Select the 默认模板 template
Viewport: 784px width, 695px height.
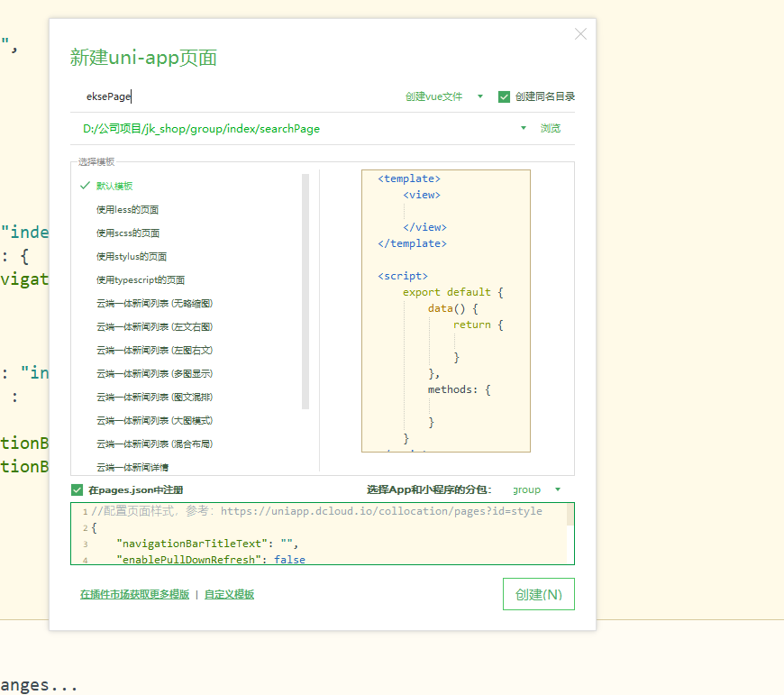[114, 186]
